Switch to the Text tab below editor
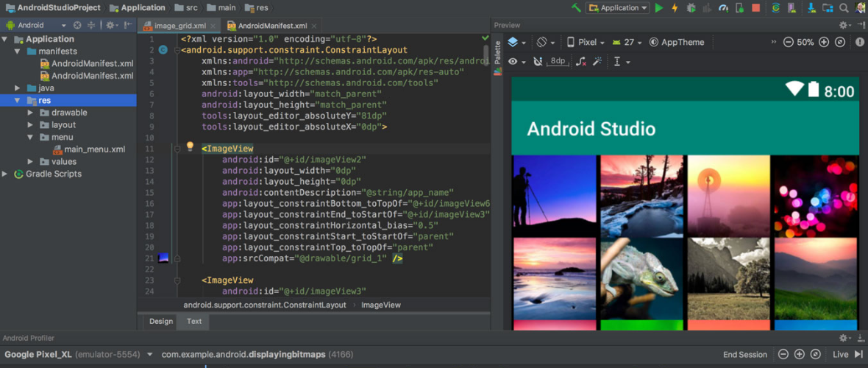This screenshot has width=868, height=368. click(194, 321)
